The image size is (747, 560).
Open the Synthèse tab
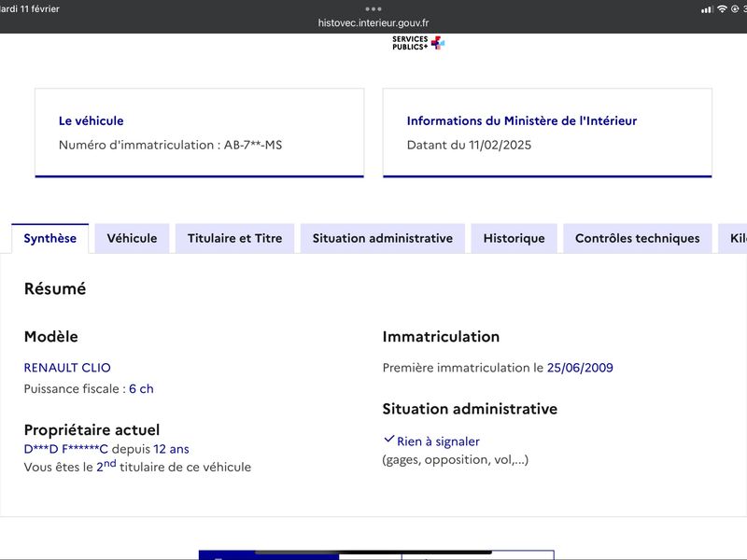(50, 238)
